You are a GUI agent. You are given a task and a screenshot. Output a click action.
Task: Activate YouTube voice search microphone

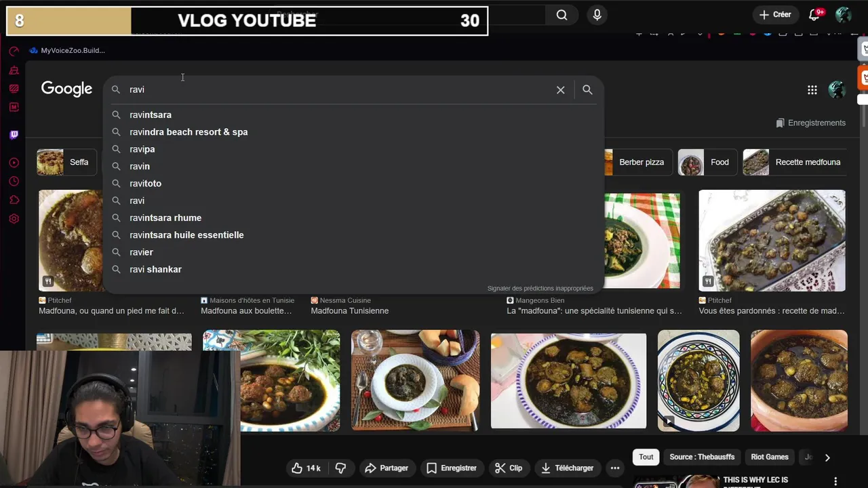pos(597,15)
